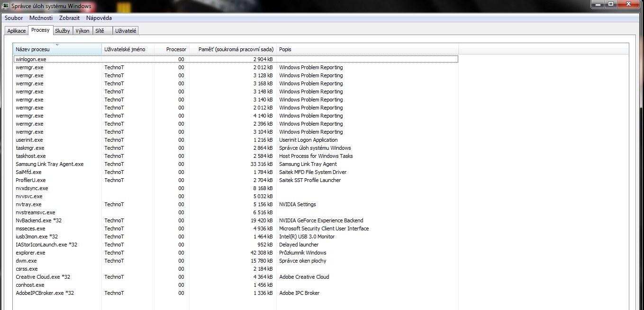Sort by Paměť (soukromá pracovní sada) column
The image size is (644, 310).
(x=233, y=49)
